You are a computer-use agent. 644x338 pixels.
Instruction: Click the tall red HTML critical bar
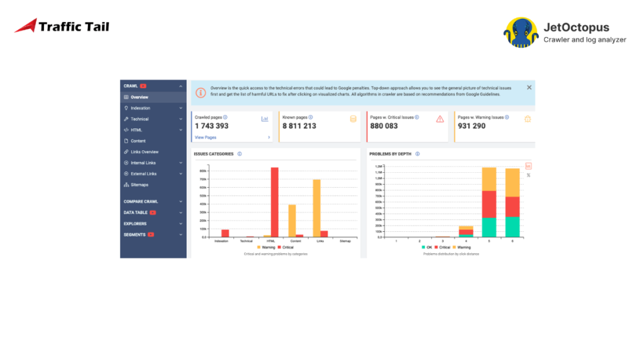click(274, 201)
